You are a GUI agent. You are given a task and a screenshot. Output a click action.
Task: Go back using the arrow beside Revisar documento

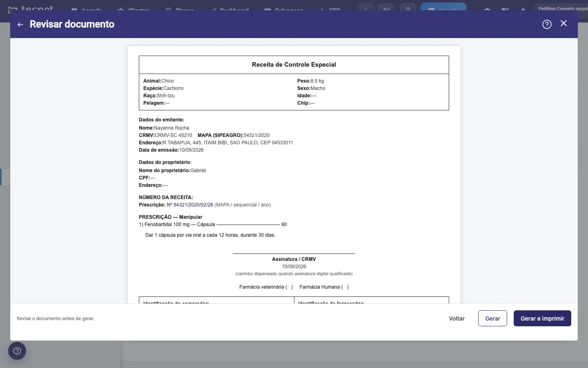click(20, 25)
